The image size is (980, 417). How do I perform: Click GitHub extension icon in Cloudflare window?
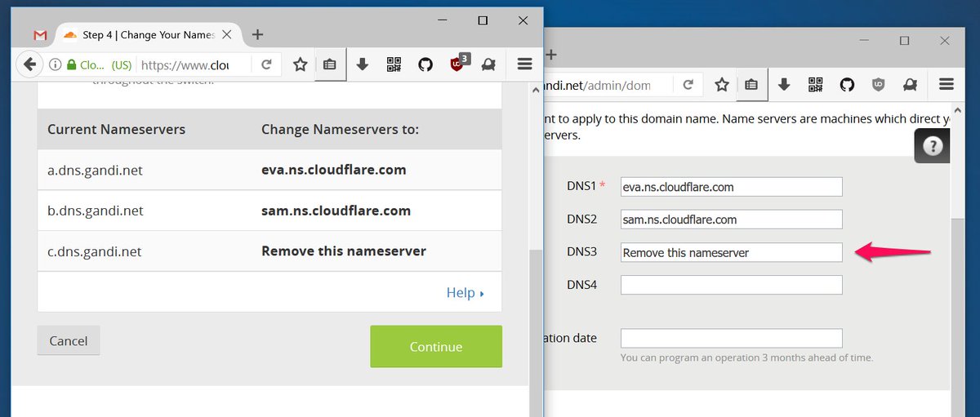click(x=425, y=64)
